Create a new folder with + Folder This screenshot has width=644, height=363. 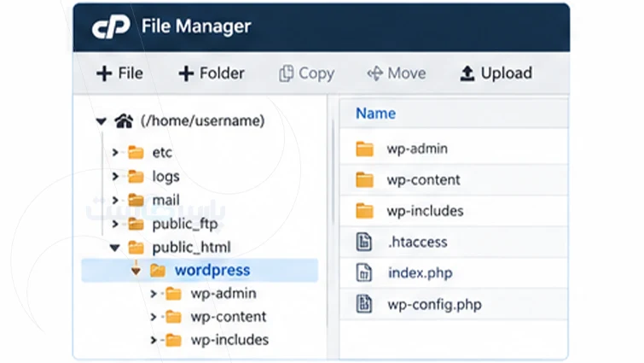click(212, 73)
